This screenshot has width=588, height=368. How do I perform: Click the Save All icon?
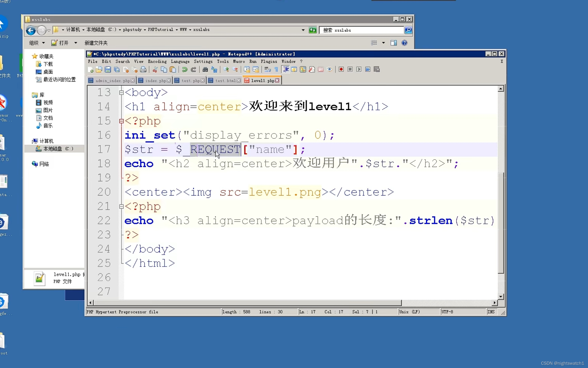click(x=117, y=70)
